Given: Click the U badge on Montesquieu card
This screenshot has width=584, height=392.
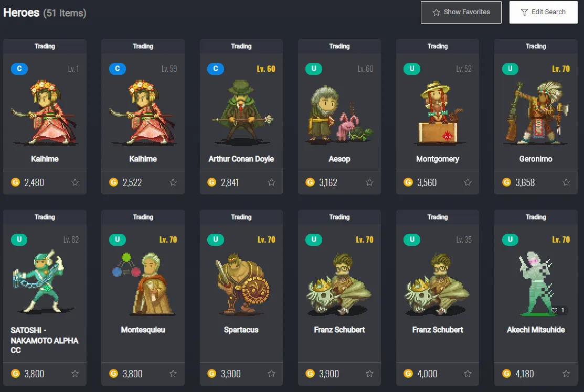Looking at the screenshot, I should pyautogui.click(x=118, y=239).
